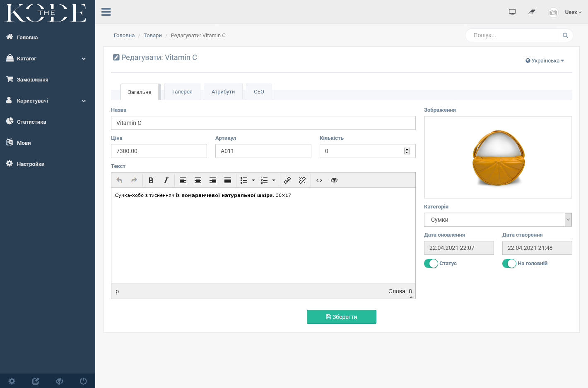Image resolution: width=588 pixels, height=388 pixels.
Task: Expand the Українська language selector
Action: click(x=545, y=61)
